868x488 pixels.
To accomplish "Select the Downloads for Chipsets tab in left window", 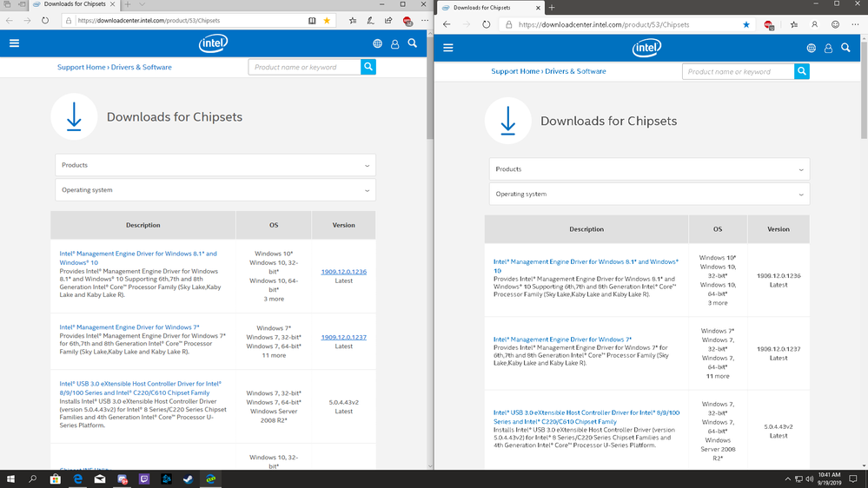I will [74, 3].
